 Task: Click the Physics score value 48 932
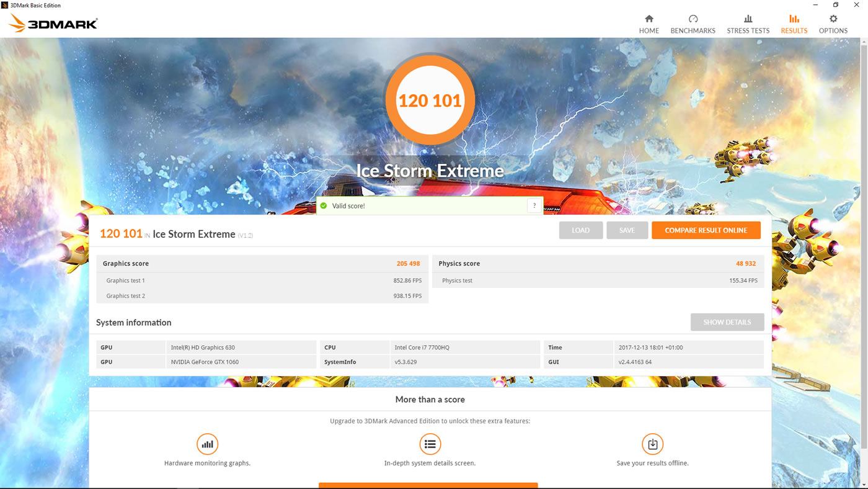[x=746, y=264]
